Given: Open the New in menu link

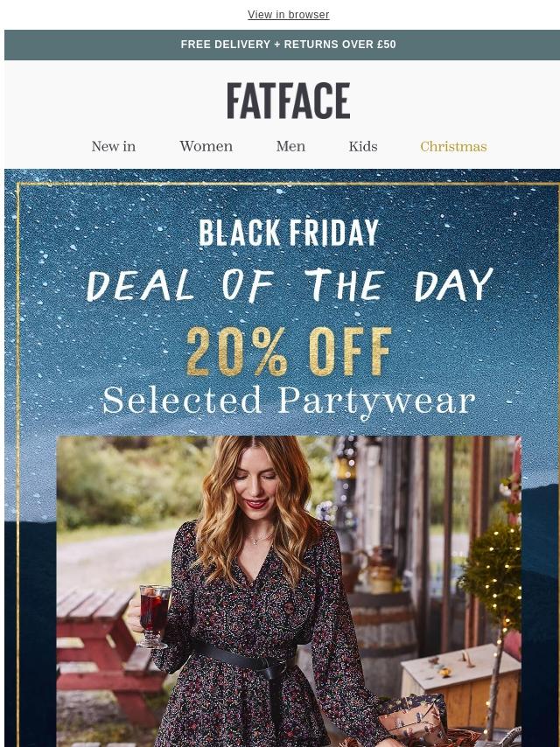Looking at the screenshot, I should point(114,146).
